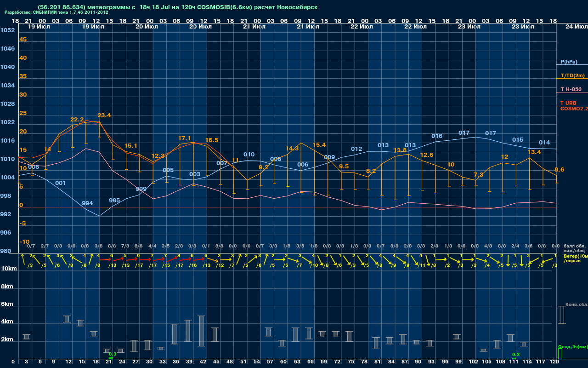This screenshot has height=368, width=588.
Task: Select the T URB legend label
Action: click(568, 103)
